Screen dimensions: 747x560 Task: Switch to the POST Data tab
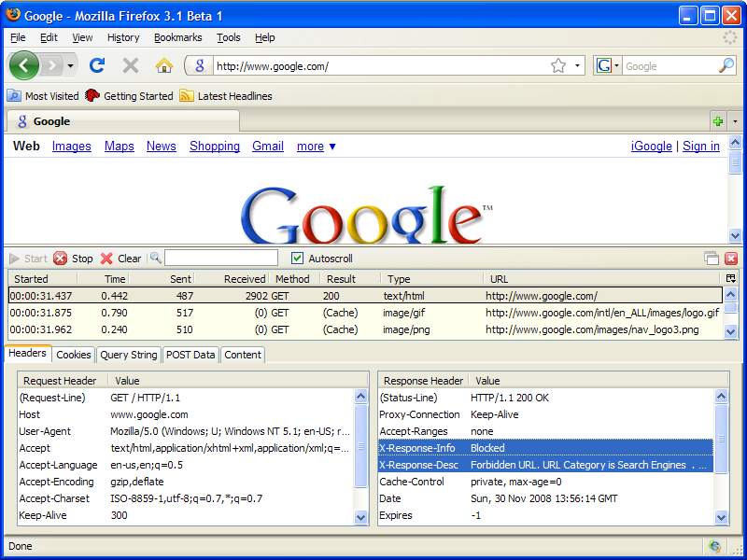190,355
